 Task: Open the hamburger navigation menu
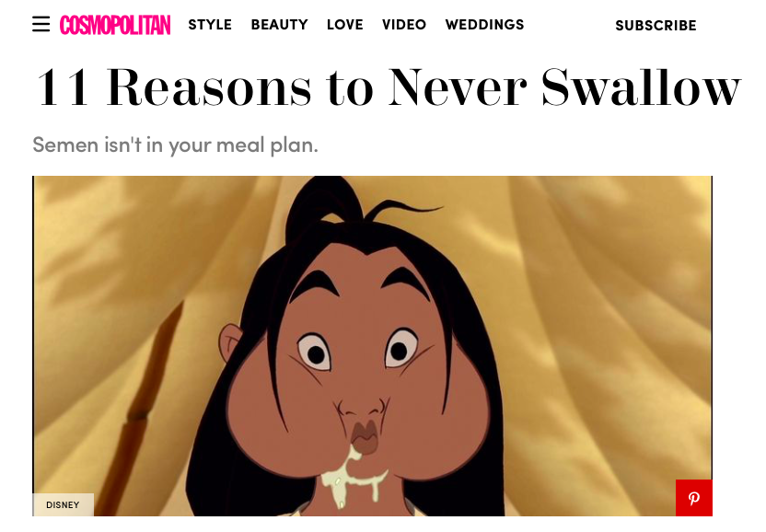41,24
